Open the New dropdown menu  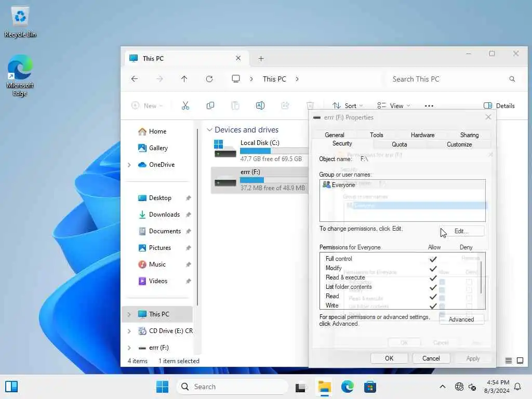pos(147,106)
